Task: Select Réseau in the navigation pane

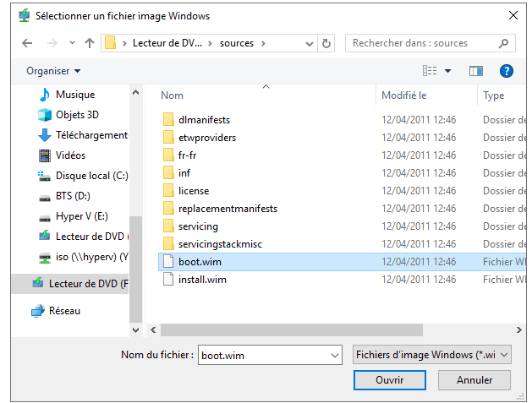Action: pos(64,311)
